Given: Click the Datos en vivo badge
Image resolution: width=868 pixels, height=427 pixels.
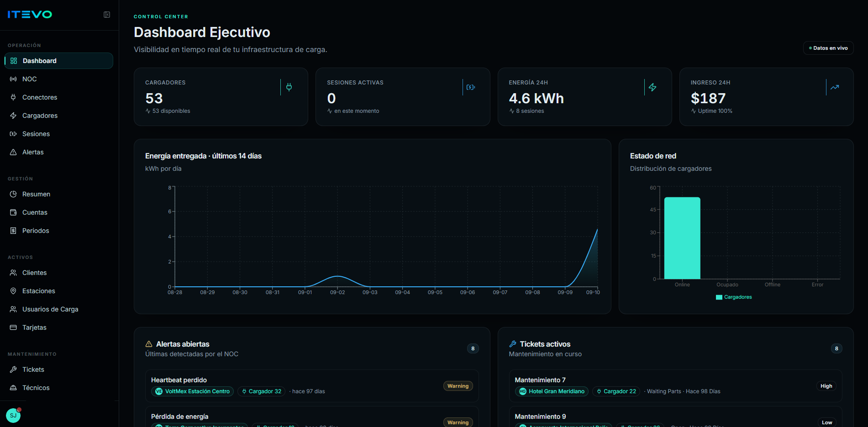Looking at the screenshot, I should pos(828,48).
